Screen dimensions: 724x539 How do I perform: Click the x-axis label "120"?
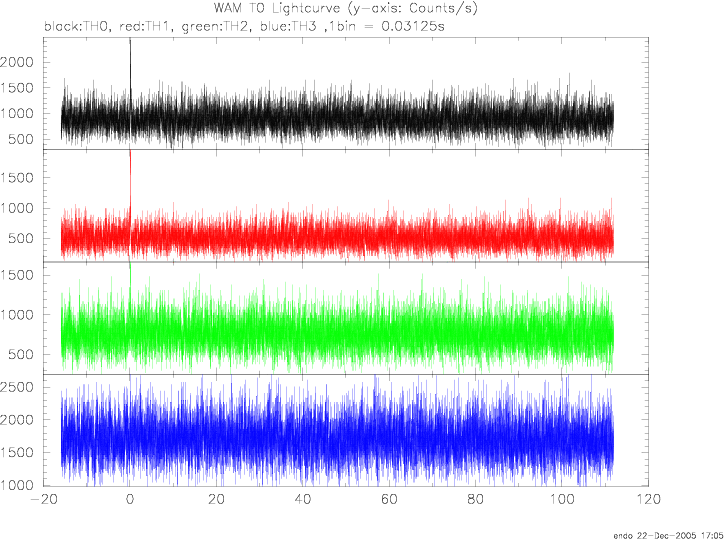[x=648, y=500]
